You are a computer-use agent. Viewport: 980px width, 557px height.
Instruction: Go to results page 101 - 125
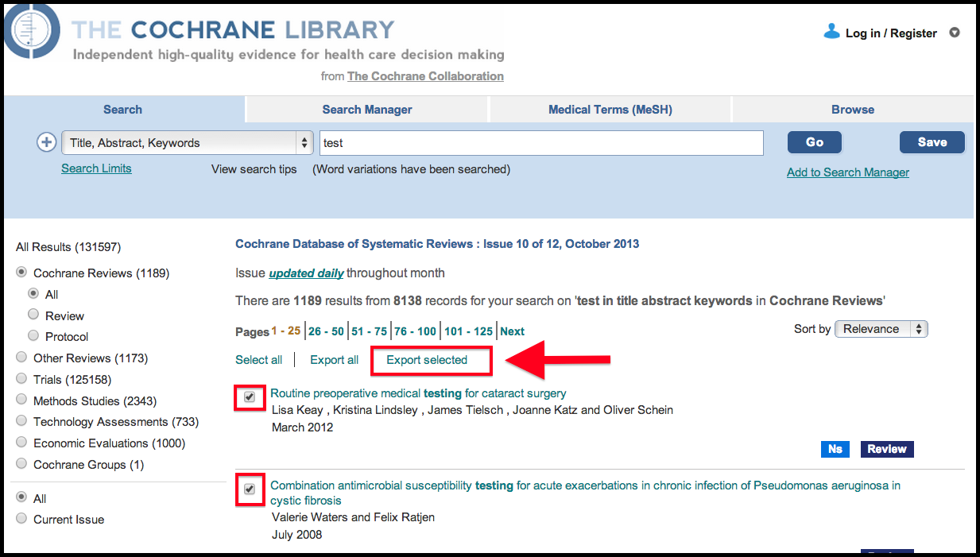pos(468,331)
